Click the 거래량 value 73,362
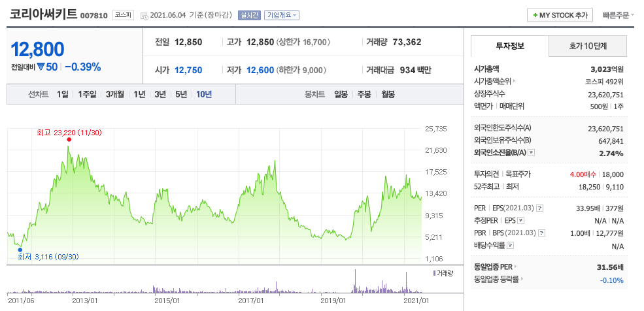Image resolution: width=644 pixels, height=311 pixels. click(x=407, y=42)
